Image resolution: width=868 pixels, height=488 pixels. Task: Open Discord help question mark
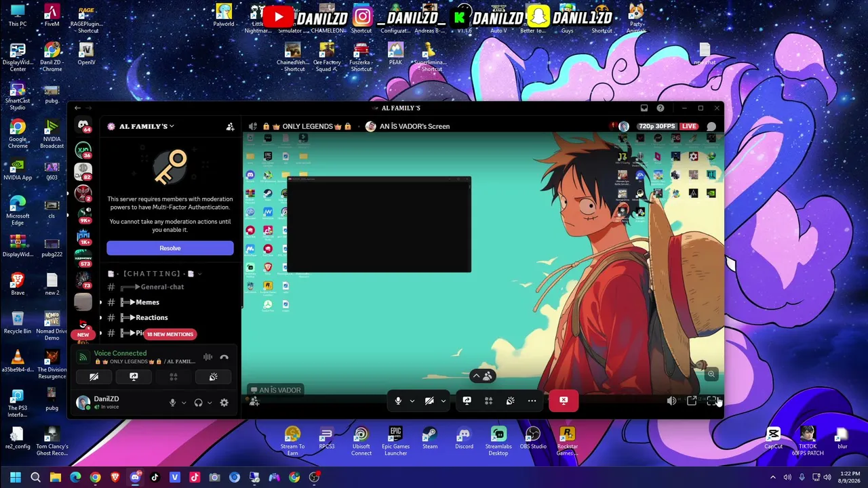pos(660,108)
